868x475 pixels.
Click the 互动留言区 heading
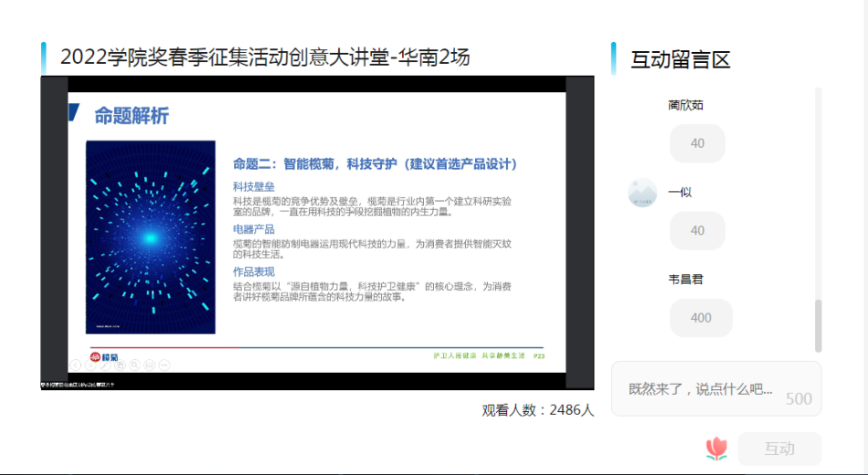pos(681,59)
